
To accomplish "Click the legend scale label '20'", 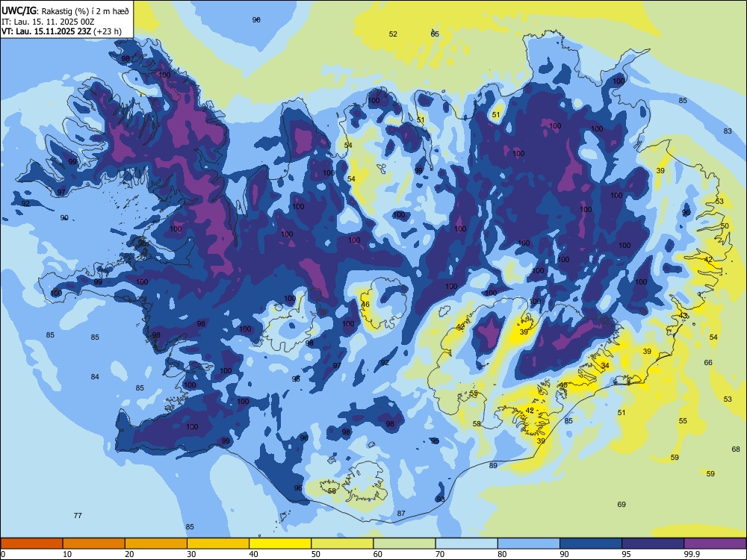I will (x=129, y=554).
